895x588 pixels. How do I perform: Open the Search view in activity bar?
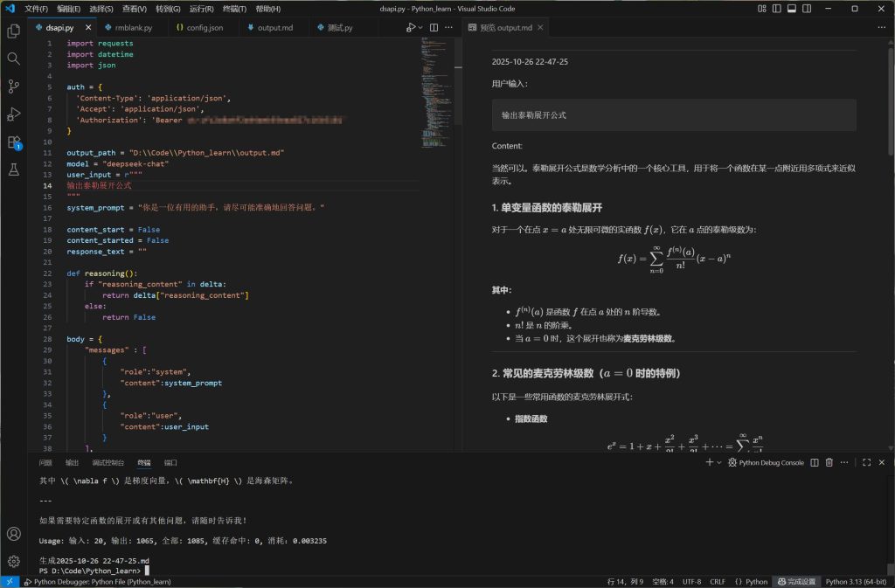tap(13, 59)
